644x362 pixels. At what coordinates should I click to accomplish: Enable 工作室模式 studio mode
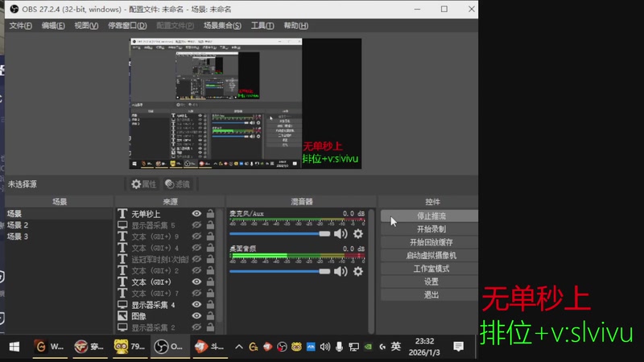[x=430, y=269]
